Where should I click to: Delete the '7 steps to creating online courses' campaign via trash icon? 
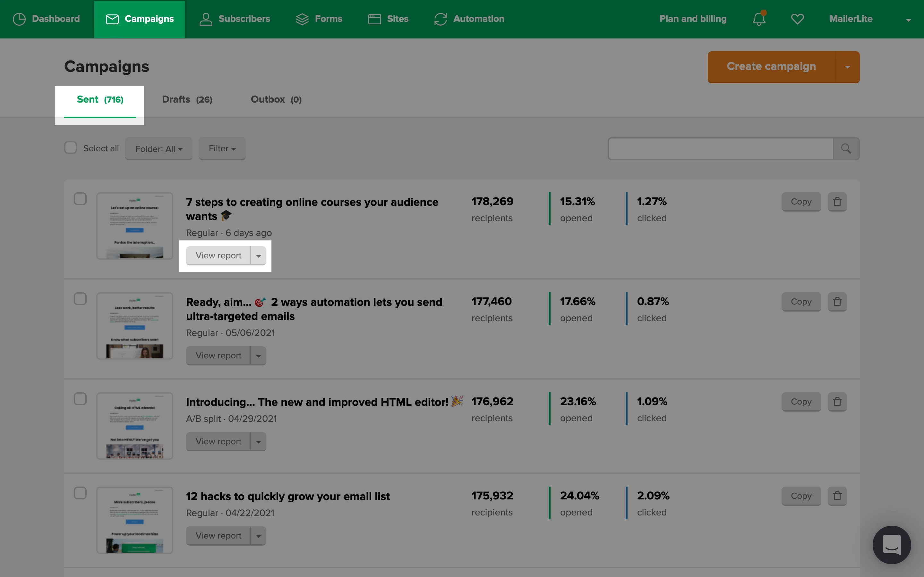[x=837, y=202]
